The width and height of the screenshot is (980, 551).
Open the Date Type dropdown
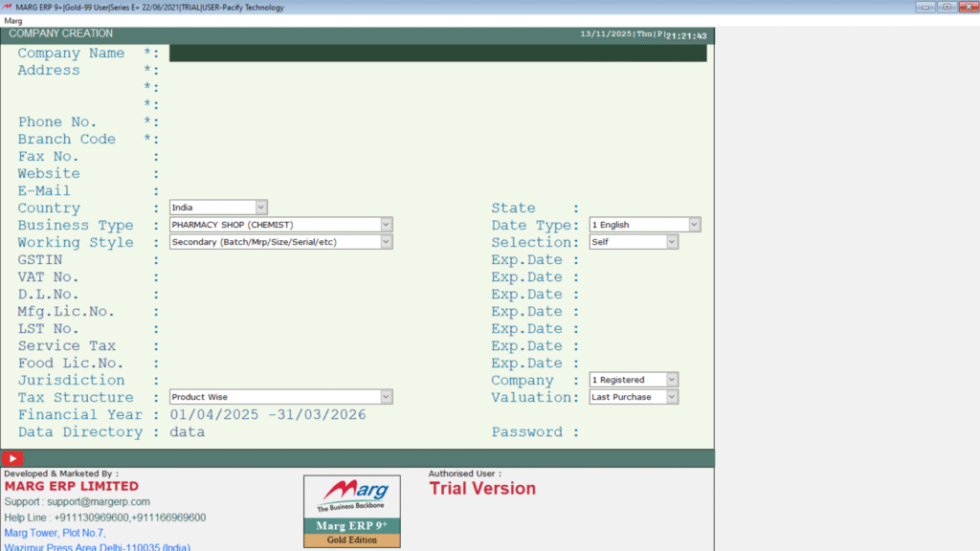coord(694,224)
